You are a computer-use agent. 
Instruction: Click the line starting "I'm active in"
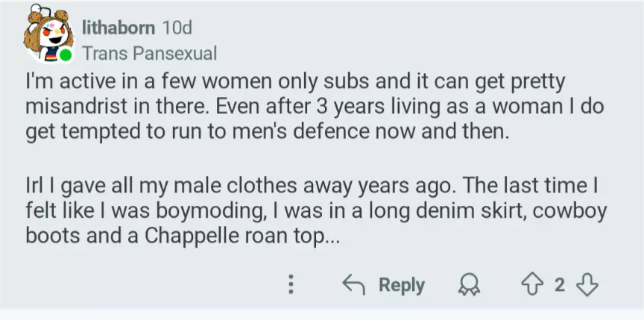tap(295, 81)
